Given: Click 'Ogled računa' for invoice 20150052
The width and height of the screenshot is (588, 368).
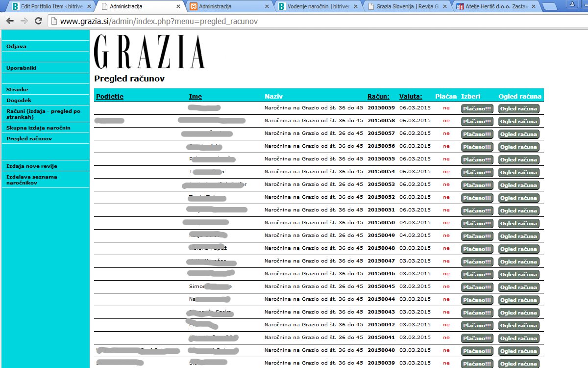Looking at the screenshot, I should [519, 198].
